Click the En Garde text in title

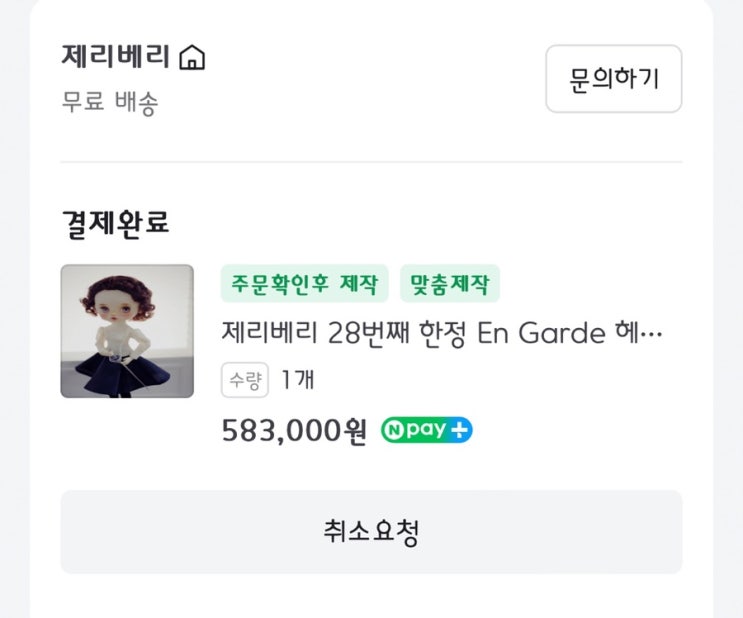click(541, 333)
